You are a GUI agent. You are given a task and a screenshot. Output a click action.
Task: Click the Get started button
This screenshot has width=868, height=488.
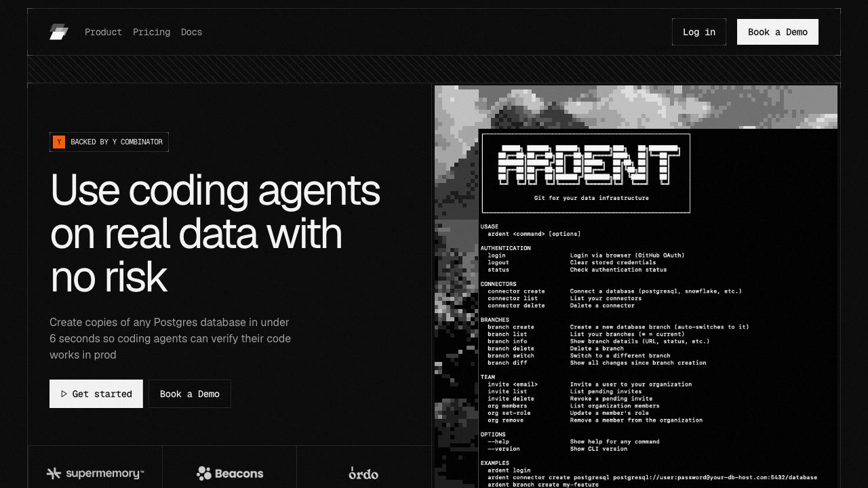pyautogui.click(x=96, y=394)
